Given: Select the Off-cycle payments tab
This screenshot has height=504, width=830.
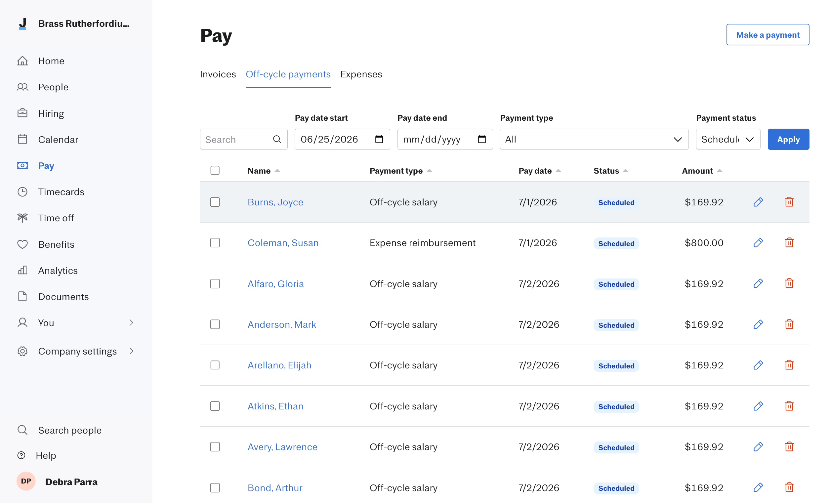Looking at the screenshot, I should pos(288,74).
